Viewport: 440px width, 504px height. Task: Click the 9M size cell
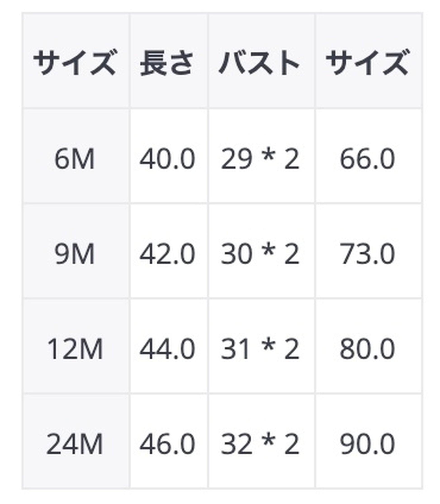tap(75, 255)
